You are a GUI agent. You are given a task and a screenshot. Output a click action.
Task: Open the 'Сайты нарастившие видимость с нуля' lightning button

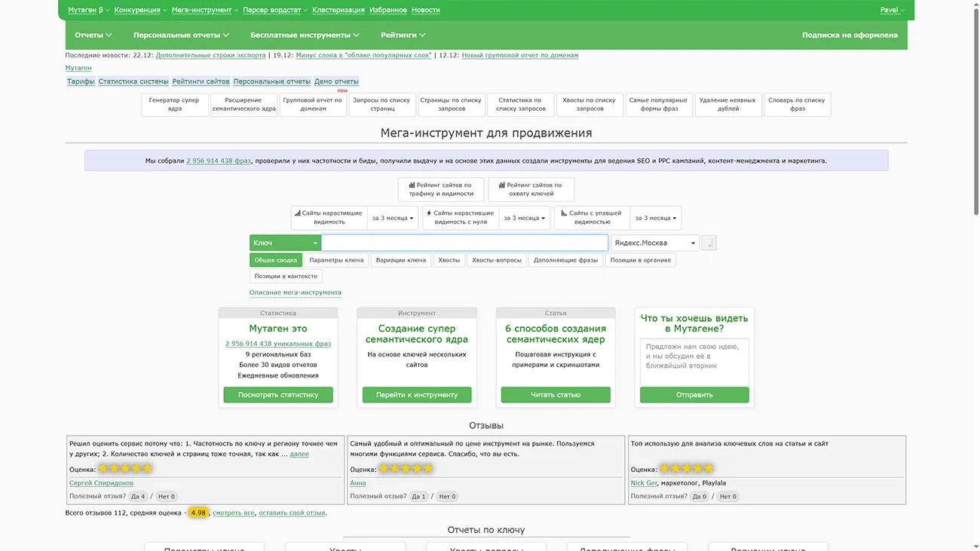coord(461,218)
